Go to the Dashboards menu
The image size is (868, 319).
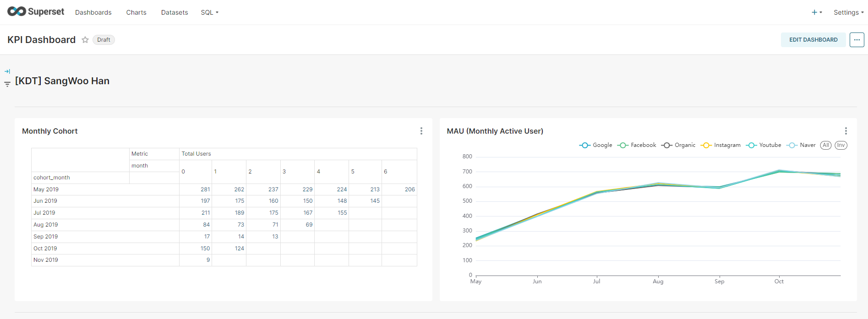[x=93, y=12]
